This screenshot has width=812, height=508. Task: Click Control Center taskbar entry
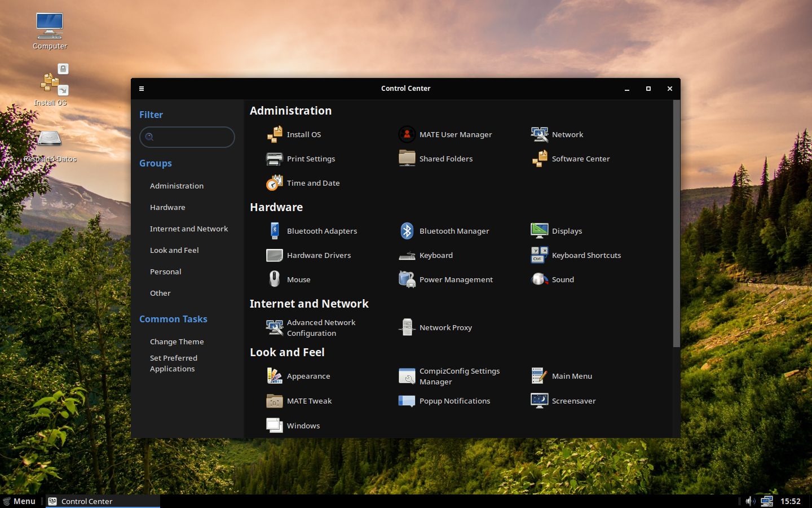[103, 501]
